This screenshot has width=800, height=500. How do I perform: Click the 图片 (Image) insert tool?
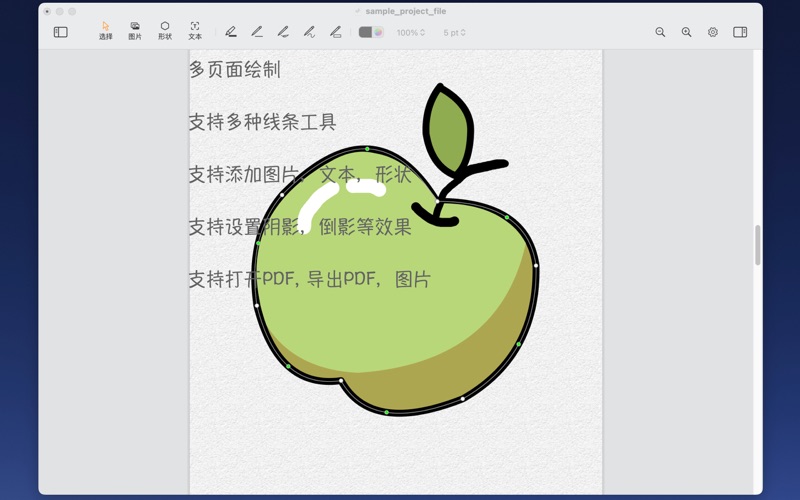point(135,31)
